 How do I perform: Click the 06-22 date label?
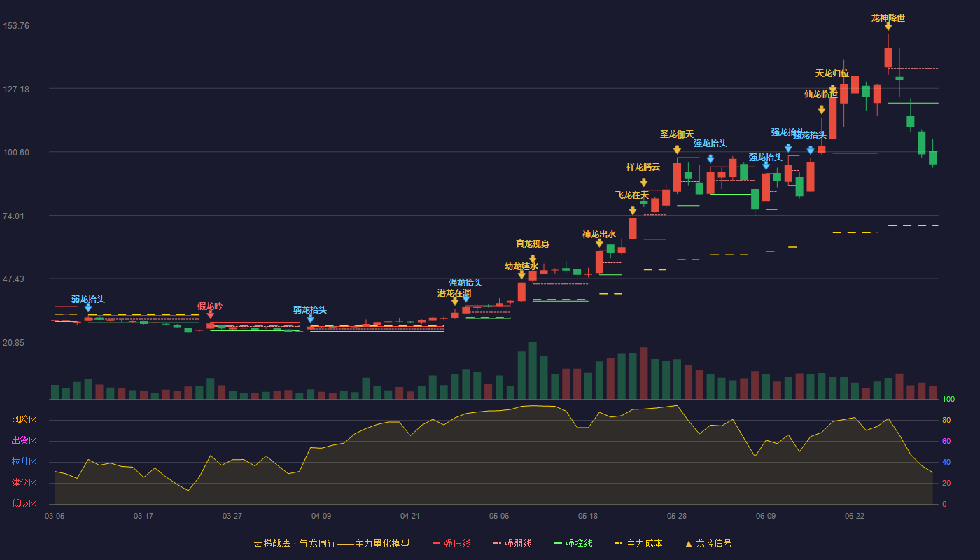tap(855, 516)
